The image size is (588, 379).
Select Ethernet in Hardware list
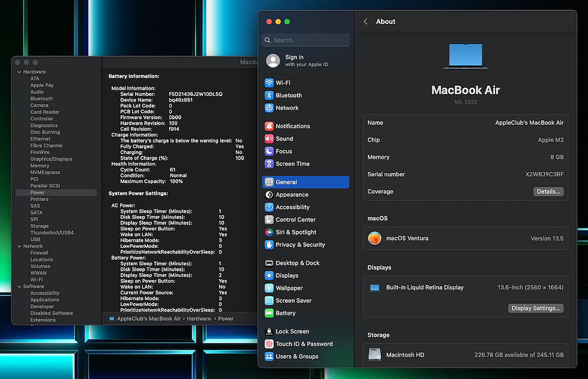click(41, 139)
